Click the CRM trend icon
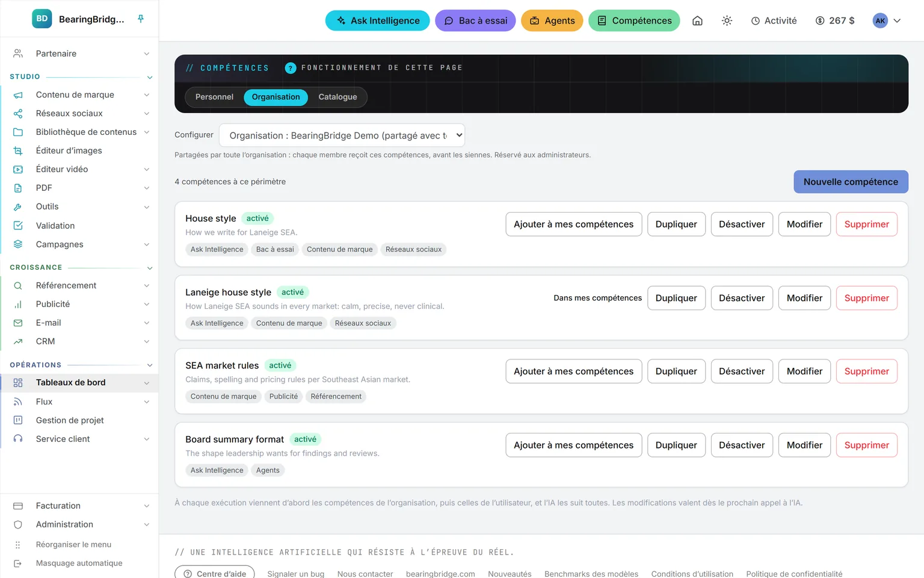 click(x=18, y=342)
